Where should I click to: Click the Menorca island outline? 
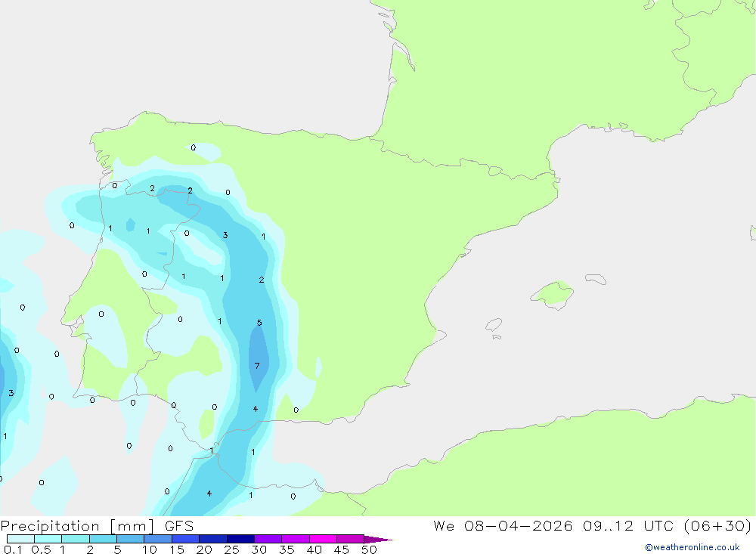(596, 279)
